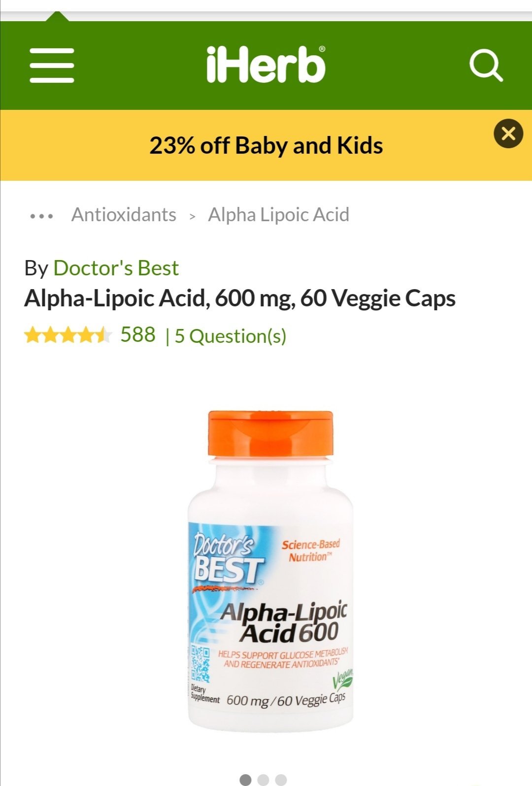532x786 pixels.
Task: Tap the Vegan leaf badge on the bottle
Action: click(x=343, y=681)
